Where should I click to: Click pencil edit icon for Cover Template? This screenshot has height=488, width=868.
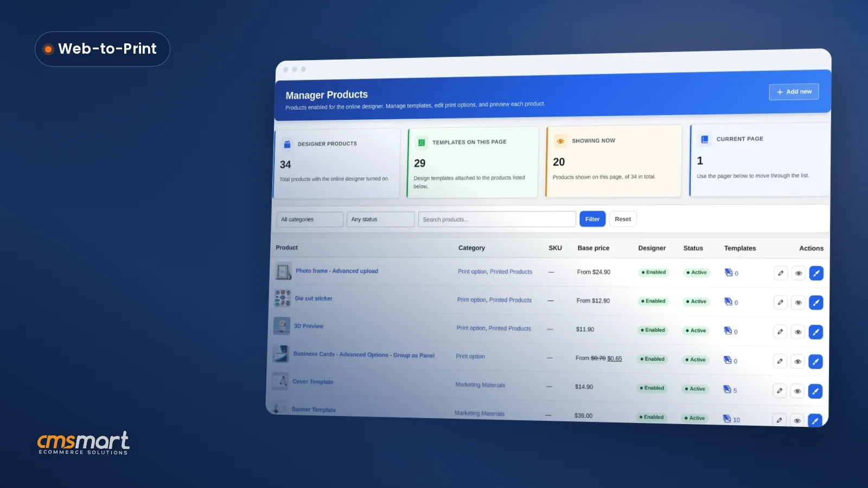click(780, 390)
